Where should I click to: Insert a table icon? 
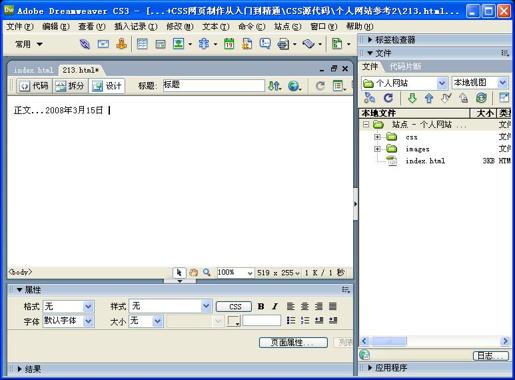142,44
